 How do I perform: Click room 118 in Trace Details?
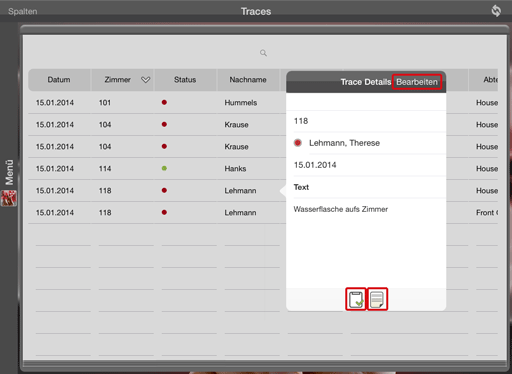click(x=301, y=121)
